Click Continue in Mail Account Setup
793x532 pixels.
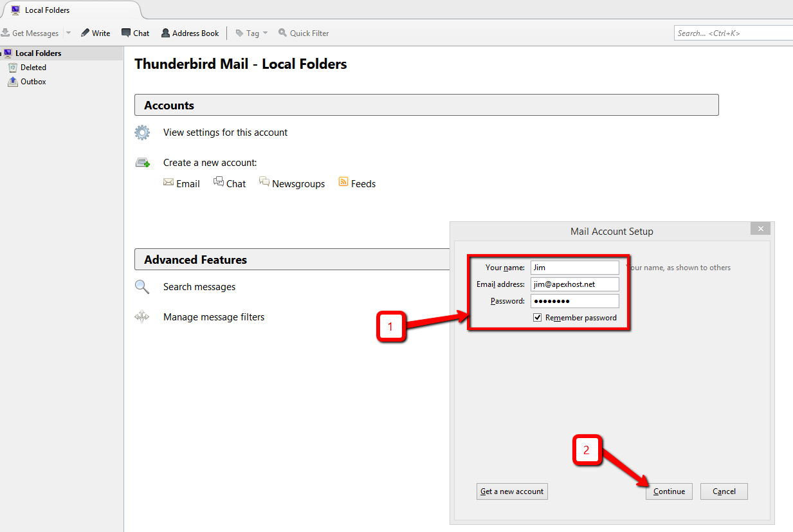[x=669, y=491]
